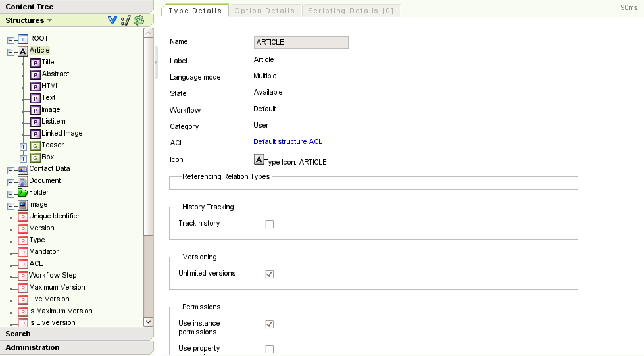Click the Contact Data structure icon

[x=23, y=169]
